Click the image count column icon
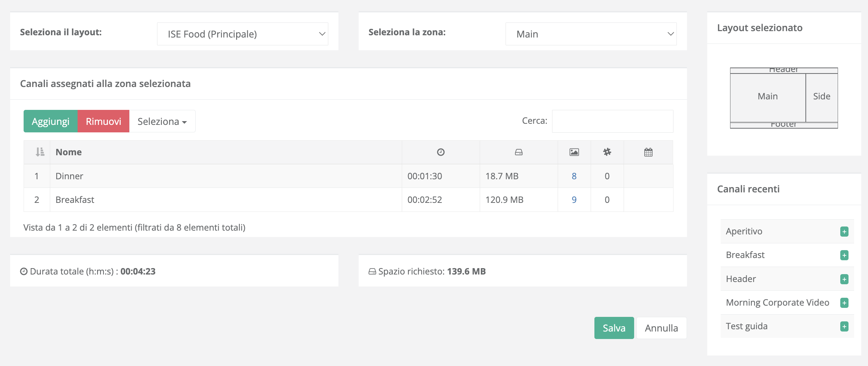 [x=574, y=152]
